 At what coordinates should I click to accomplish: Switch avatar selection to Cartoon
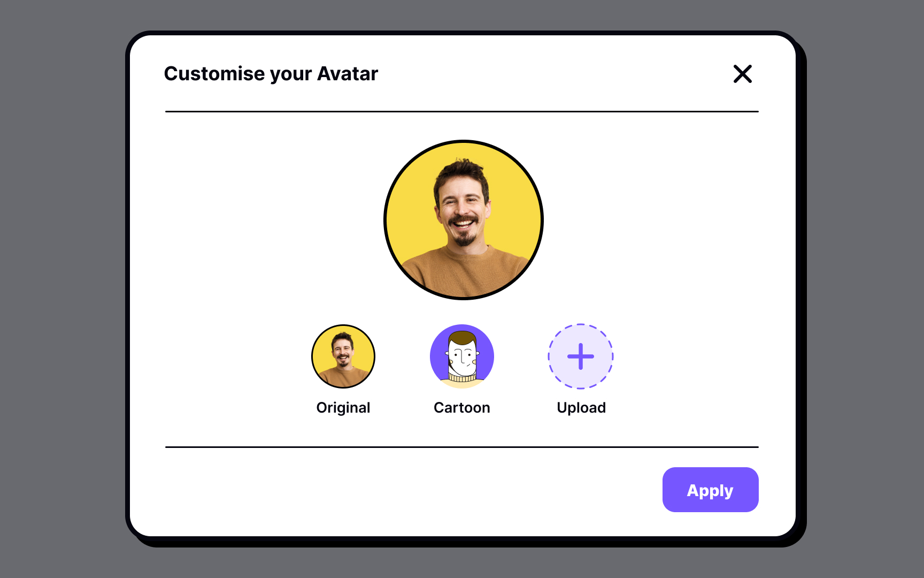pos(461,356)
